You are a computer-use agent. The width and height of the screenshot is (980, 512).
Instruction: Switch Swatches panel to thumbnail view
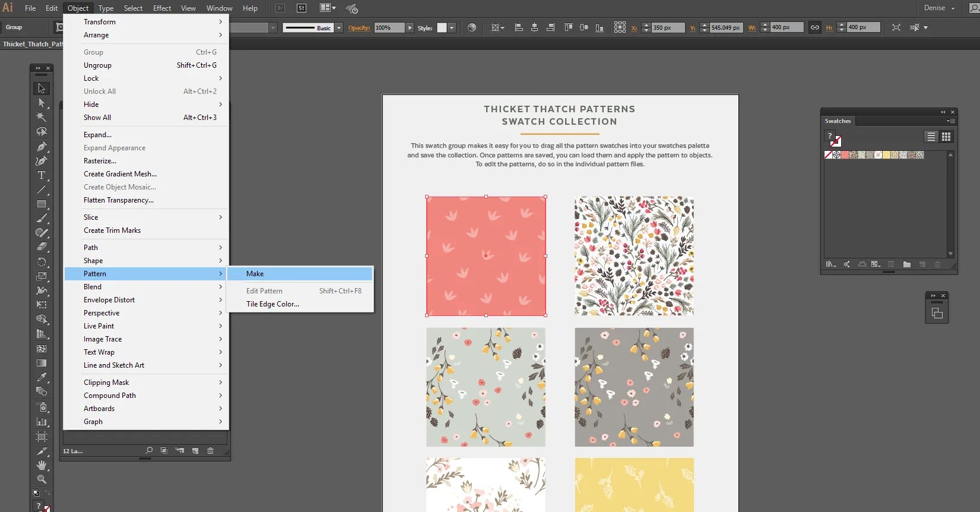(x=946, y=137)
